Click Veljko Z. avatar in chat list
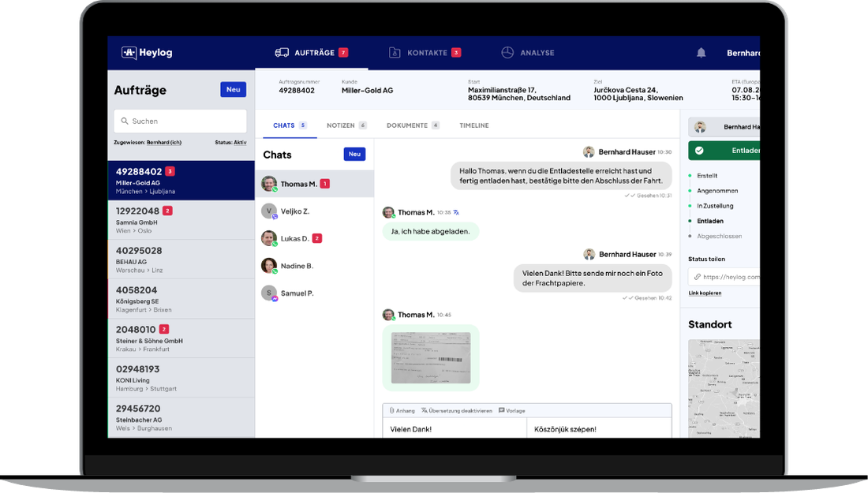 pyautogui.click(x=269, y=211)
